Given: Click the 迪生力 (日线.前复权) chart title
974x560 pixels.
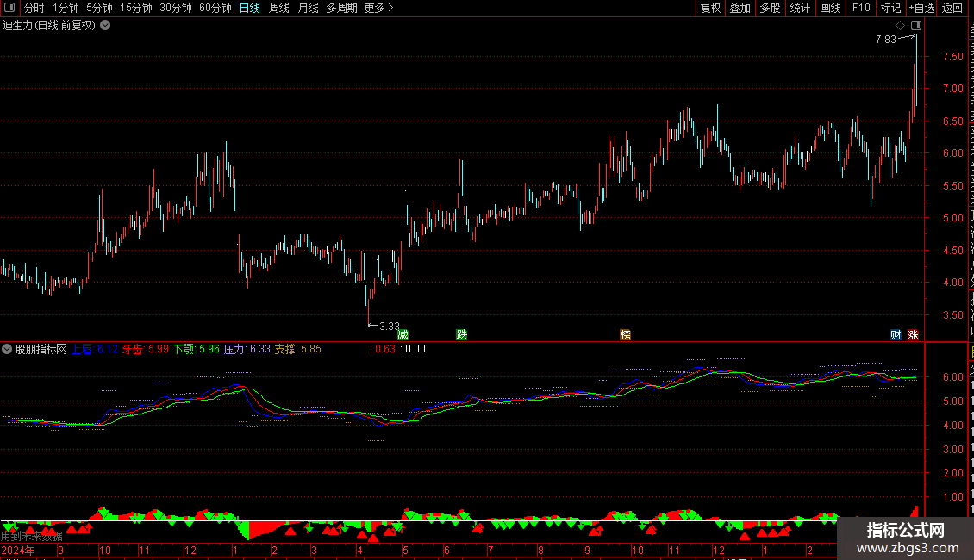Looking at the screenshot, I should 49,26.
